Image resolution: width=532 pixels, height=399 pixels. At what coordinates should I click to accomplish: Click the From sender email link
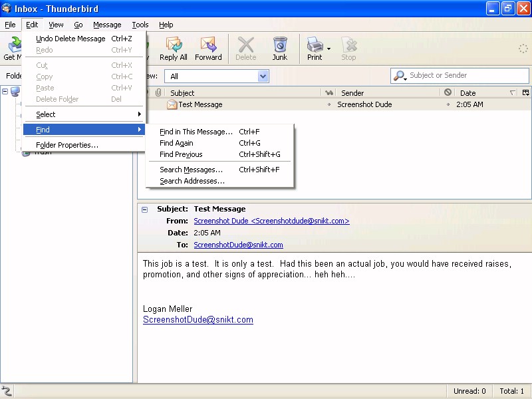point(271,221)
